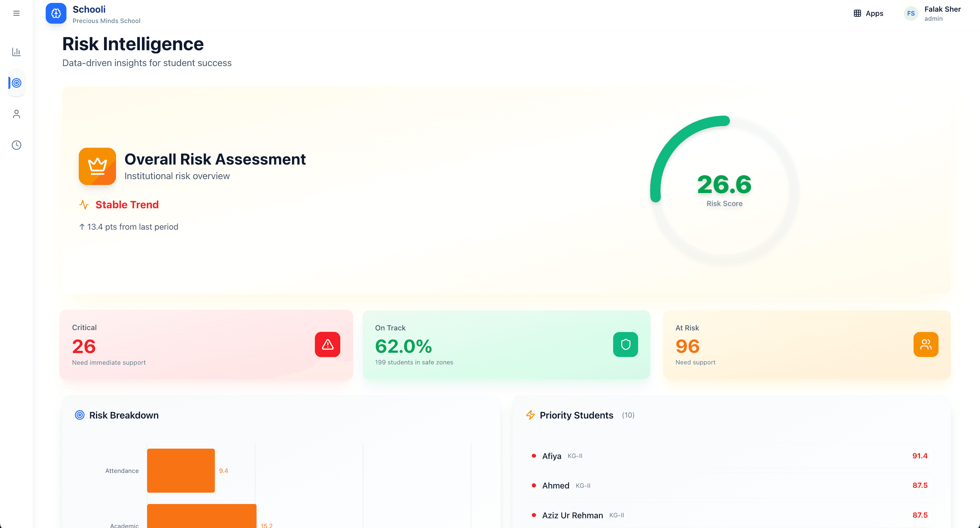Open the history clock icon in sidebar
Image resolution: width=980 pixels, height=528 pixels.
[16, 145]
